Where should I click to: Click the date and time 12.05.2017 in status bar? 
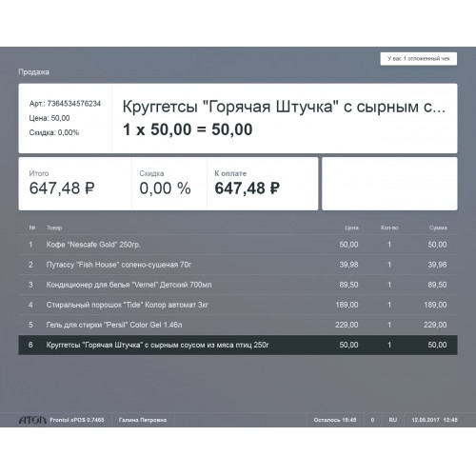tap(434, 420)
